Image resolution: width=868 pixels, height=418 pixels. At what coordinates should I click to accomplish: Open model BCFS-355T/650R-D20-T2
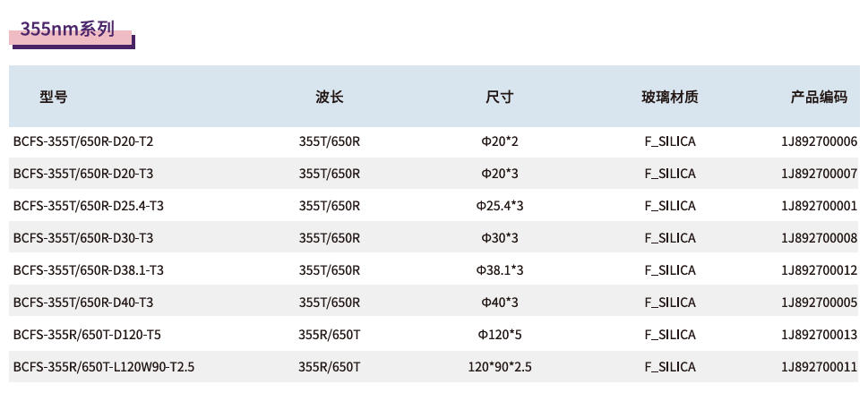point(83,141)
